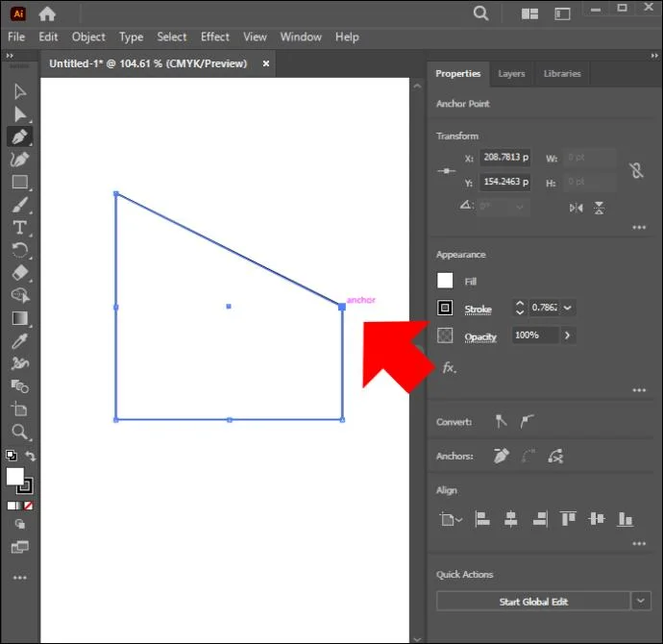Select the Zoom tool

[x=19, y=432]
